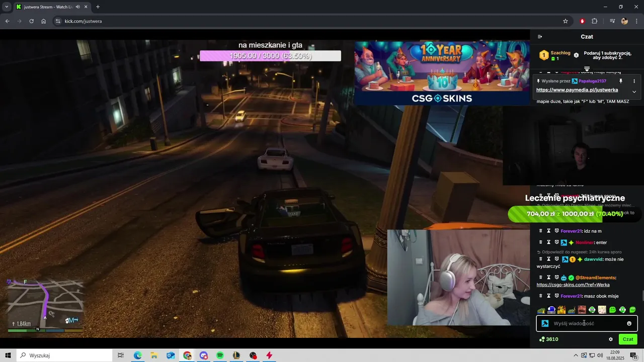Bookmark this page with the star

(566, 21)
